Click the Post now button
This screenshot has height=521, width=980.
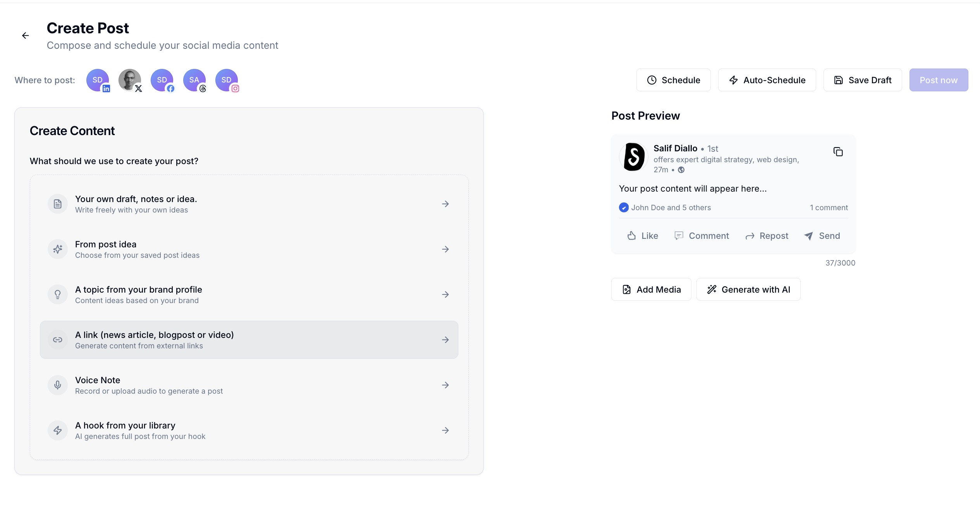click(939, 80)
